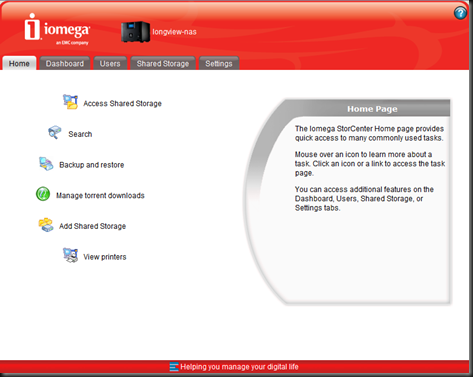The image size is (473, 377).
Task: Click the Search magnifier icon
Action: tap(55, 132)
